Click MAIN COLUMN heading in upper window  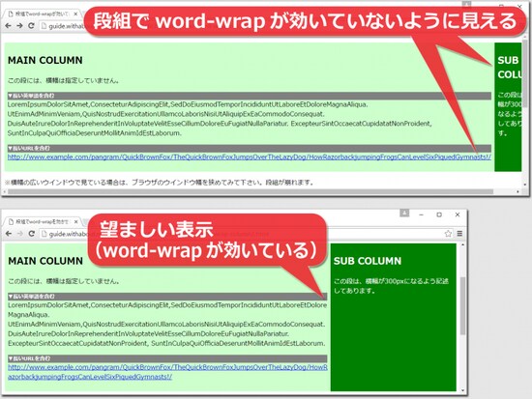click(x=45, y=60)
